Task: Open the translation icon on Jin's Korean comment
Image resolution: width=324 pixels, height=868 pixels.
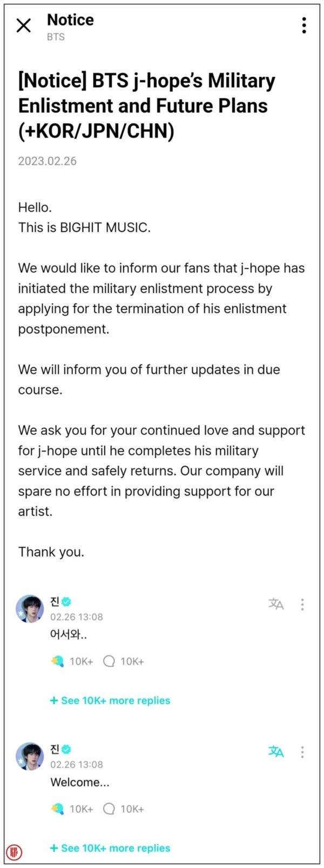Action: 275,604
